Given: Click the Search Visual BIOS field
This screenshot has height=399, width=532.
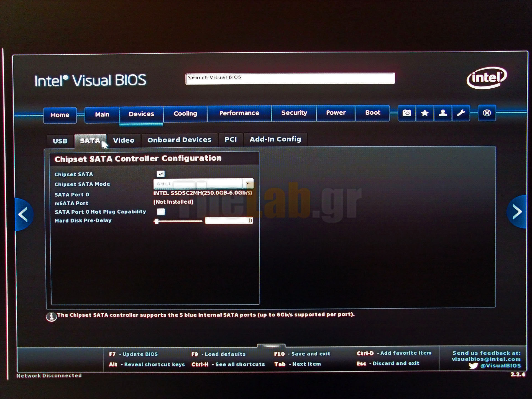Looking at the screenshot, I should click(x=290, y=78).
